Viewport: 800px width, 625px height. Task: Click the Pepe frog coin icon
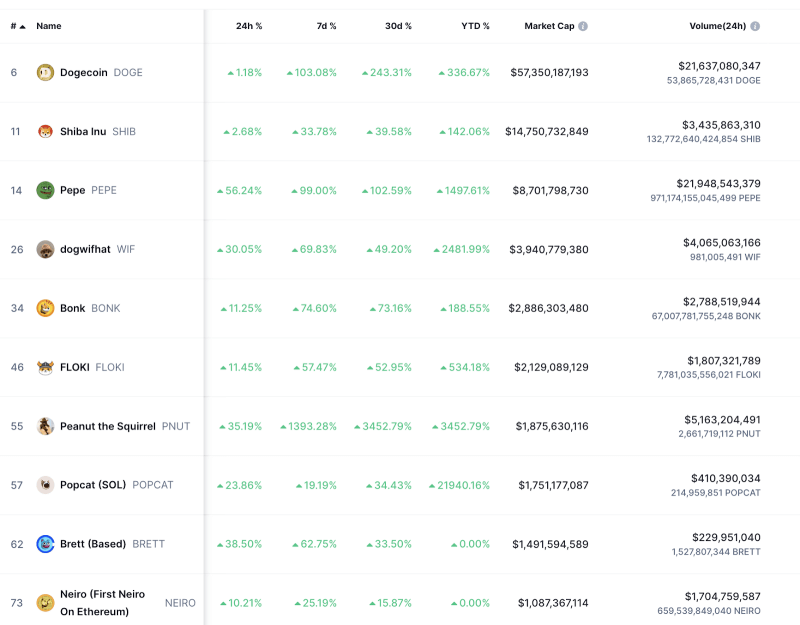click(x=45, y=190)
